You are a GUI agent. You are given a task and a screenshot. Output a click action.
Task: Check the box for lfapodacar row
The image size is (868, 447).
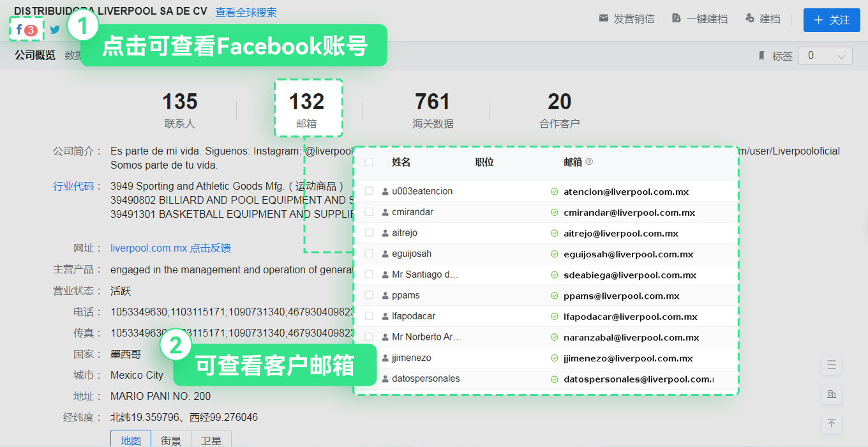[x=369, y=315]
